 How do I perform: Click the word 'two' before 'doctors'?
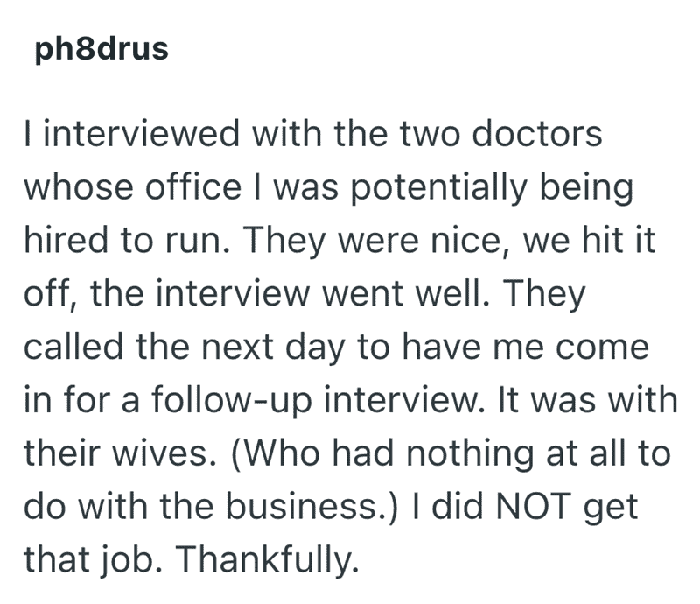[434, 136]
